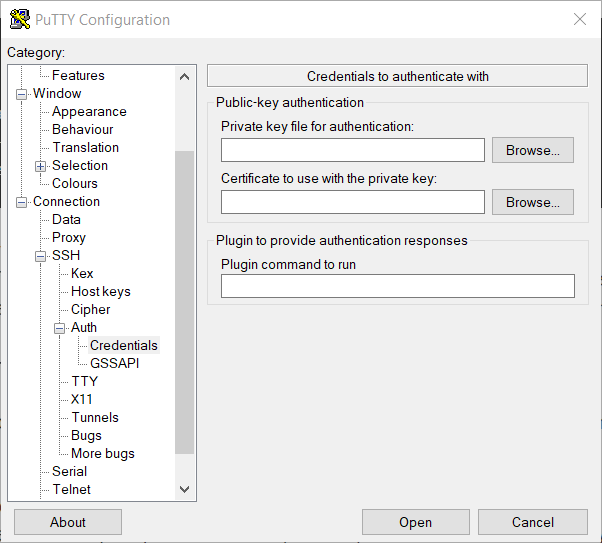Click the category tree scroll down arrow
Viewport: 602px width, 543px height.
[x=184, y=489]
